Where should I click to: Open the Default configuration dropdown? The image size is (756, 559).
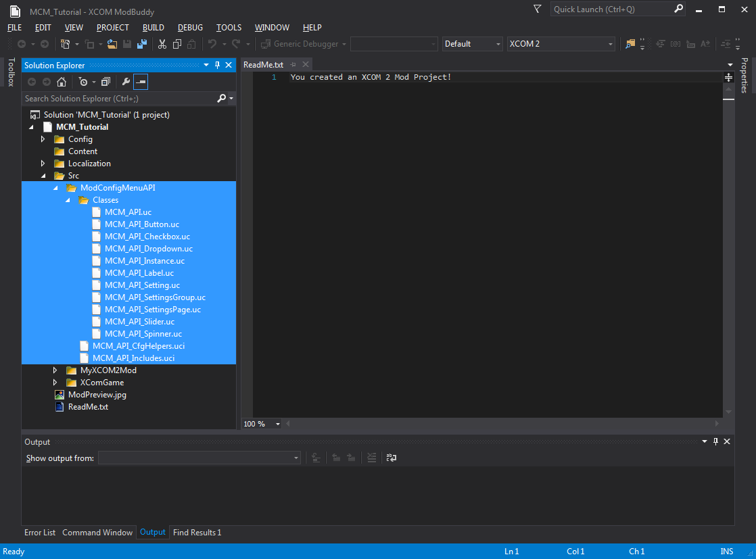[x=473, y=44]
